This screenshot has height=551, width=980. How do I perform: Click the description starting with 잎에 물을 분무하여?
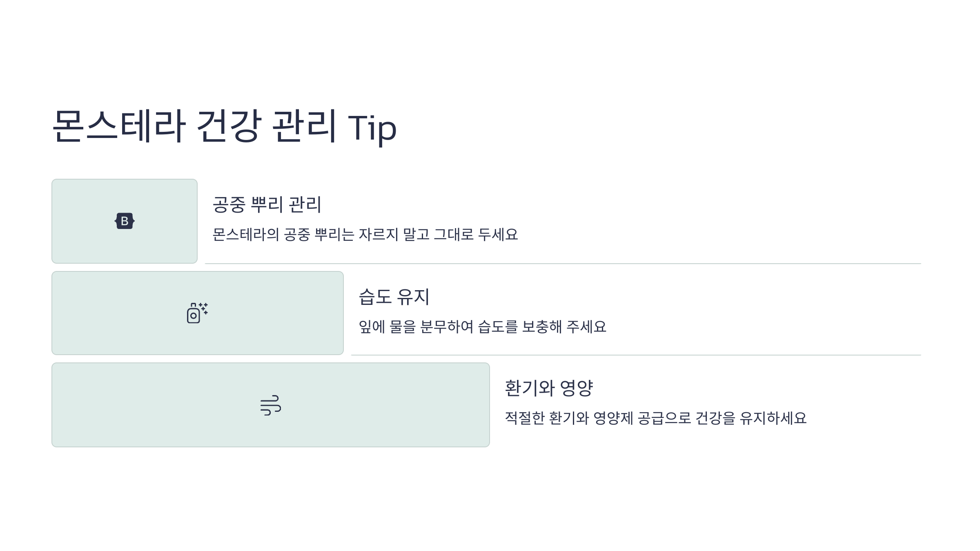pyautogui.click(x=482, y=327)
